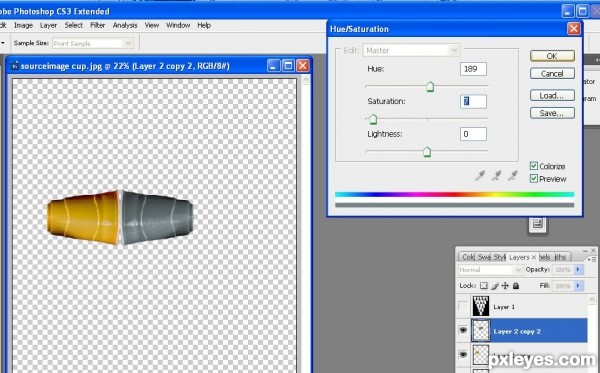Maximize the sourceimage cup.jpg document window
Image resolution: width=600 pixels, height=373 pixels.
(x=288, y=66)
